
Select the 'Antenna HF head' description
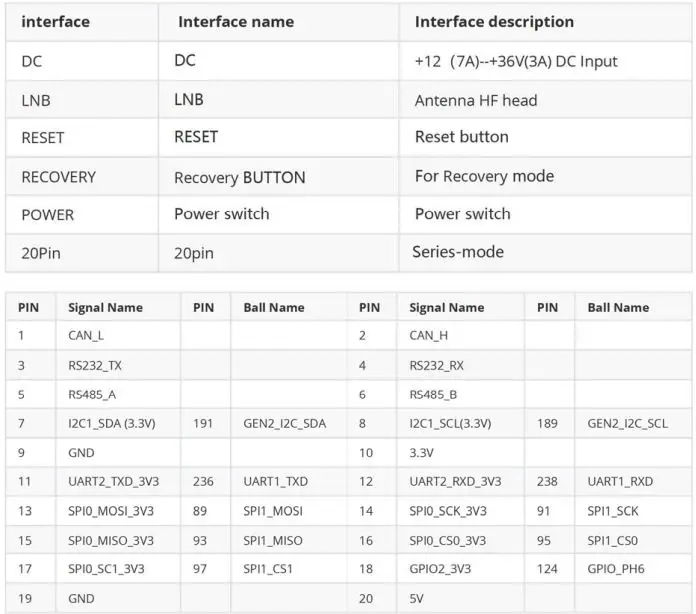click(476, 100)
